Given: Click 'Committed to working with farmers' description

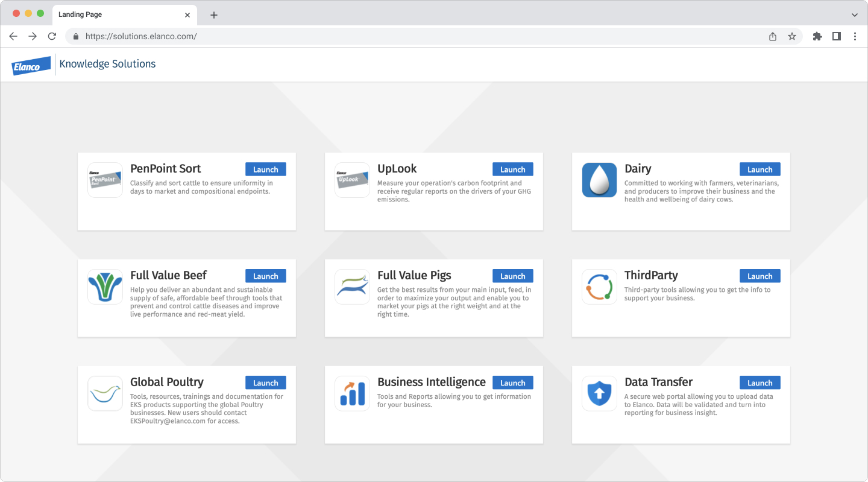Looking at the screenshot, I should tap(702, 191).
